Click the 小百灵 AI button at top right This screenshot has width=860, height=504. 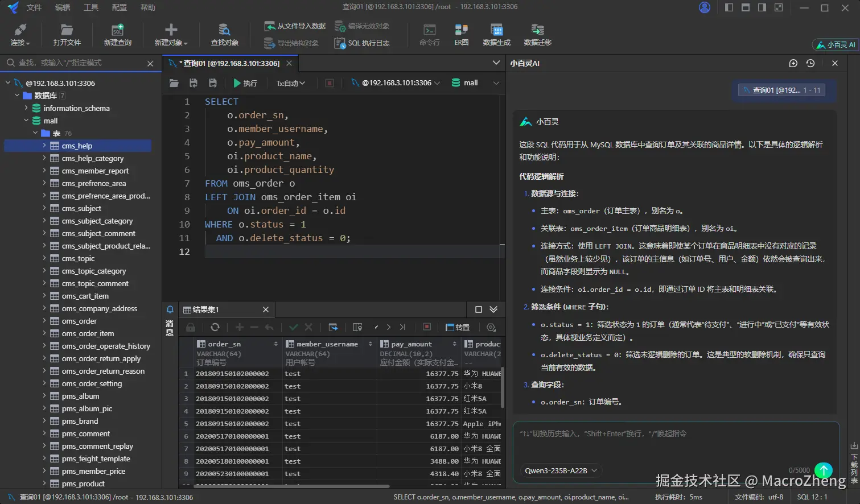(835, 44)
